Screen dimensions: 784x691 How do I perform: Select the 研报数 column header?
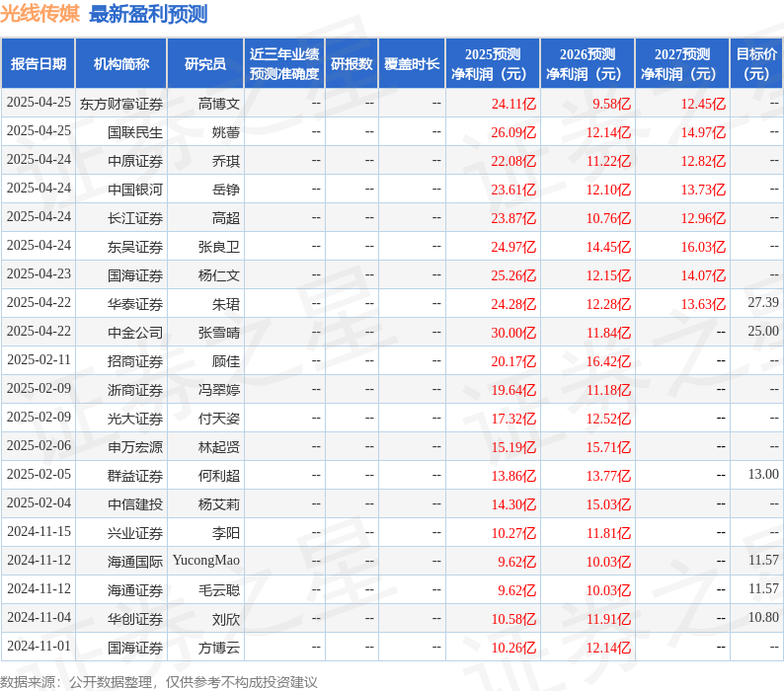[352, 64]
